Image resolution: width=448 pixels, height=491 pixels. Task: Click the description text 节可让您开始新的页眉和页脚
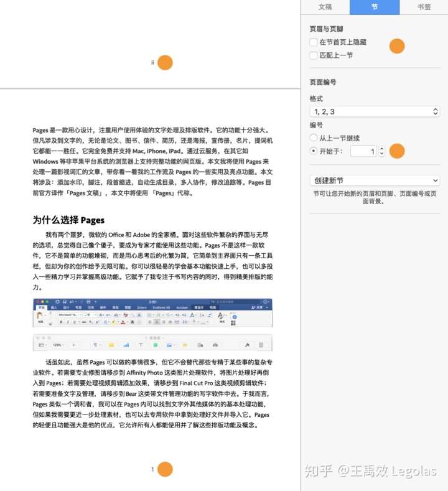[x=375, y=197]
